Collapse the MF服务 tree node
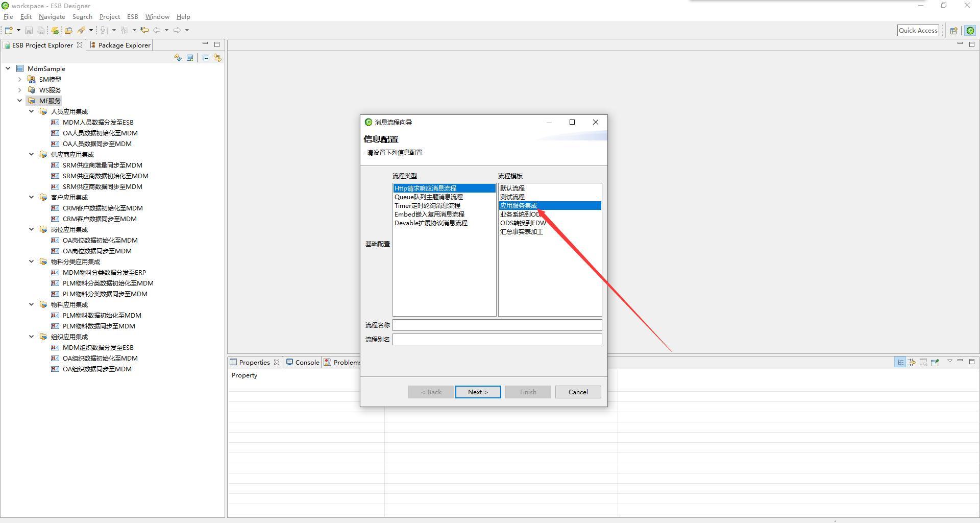 [20, 101]
